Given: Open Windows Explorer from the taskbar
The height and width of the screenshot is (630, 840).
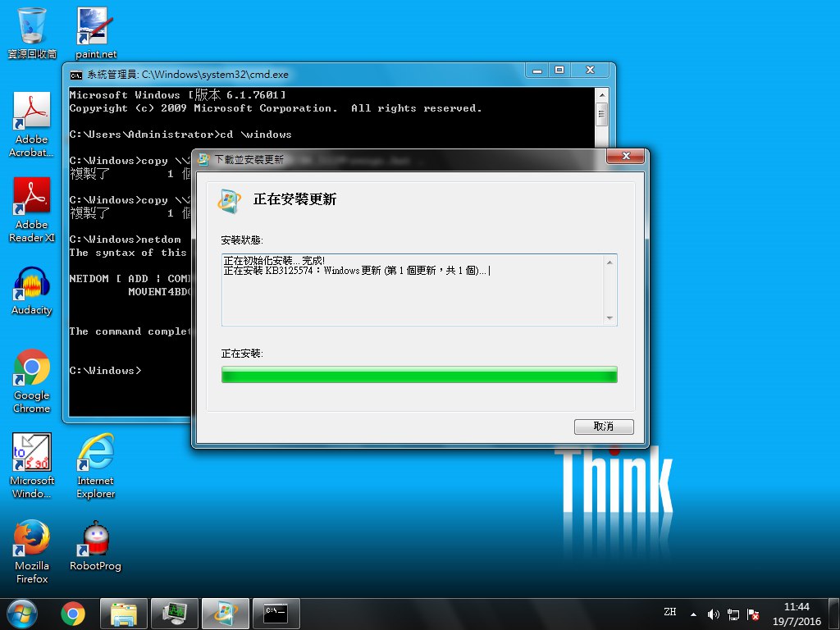Looking at the screenshot, I should [124, 613].
